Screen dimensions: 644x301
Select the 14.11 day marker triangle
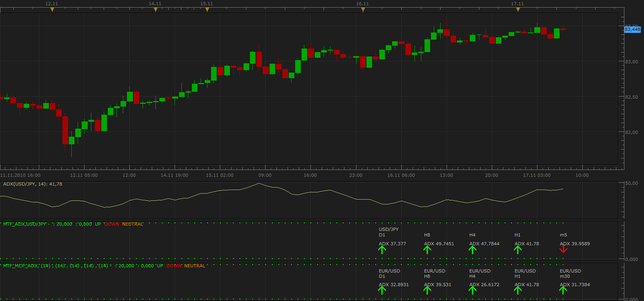[155, 10]
